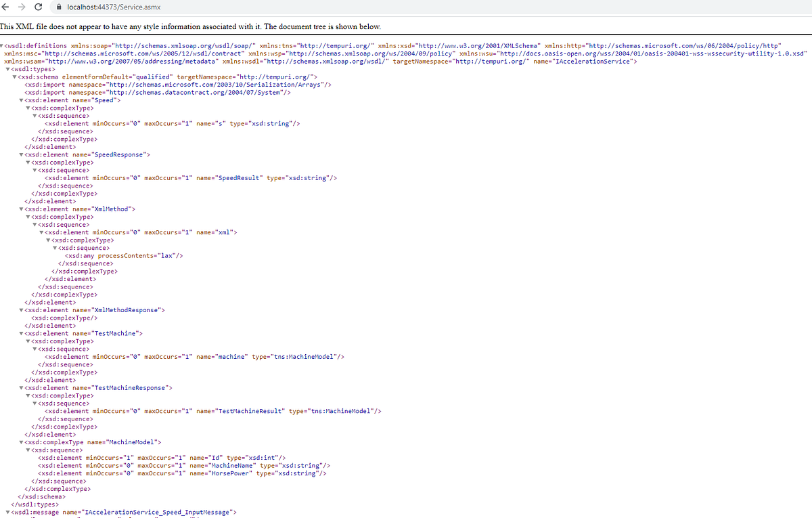Screen dimensions: 812x518
Task: Click the browser back navigation arrow
Action: (7, 7)
